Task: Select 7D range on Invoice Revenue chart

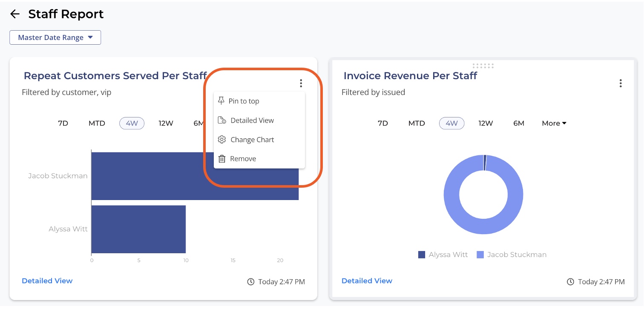Action: (x=383, y=123)
